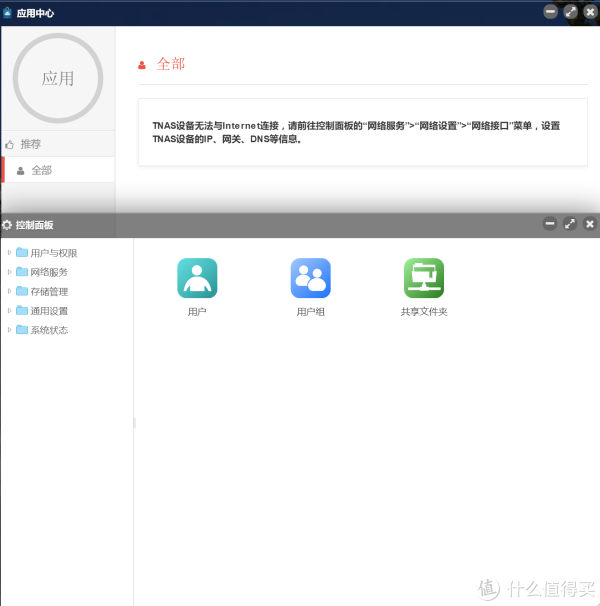Open the 共享文件夹 shared folder icon
600x606 pixels.
[423, 278]
